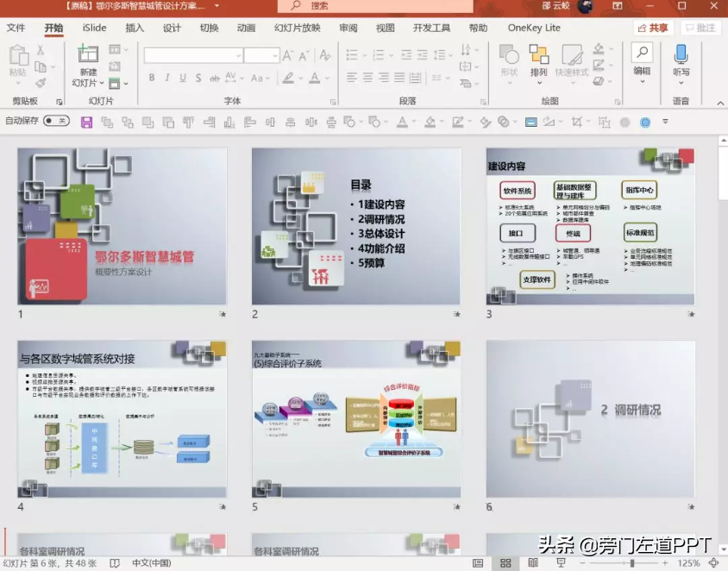This screenshot has height=571, width=728.
Task: Select slide 3 thumbnail
Action: [x=591, y=227]
